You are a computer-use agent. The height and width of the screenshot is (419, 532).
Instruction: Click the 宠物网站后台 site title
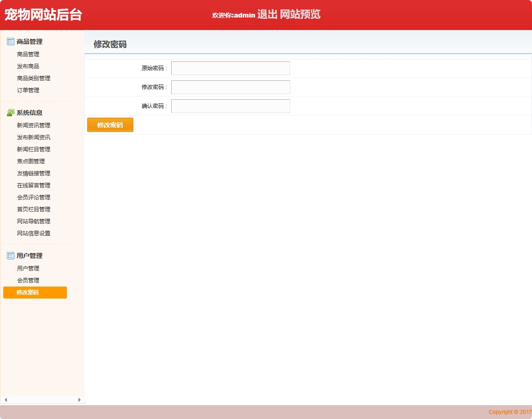click(x=43, y=15)
